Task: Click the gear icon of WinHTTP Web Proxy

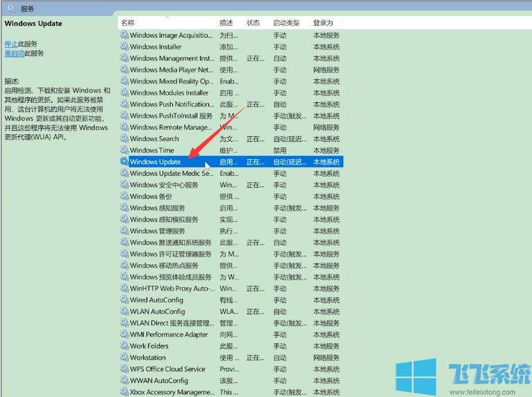Action: pos(124,289)
